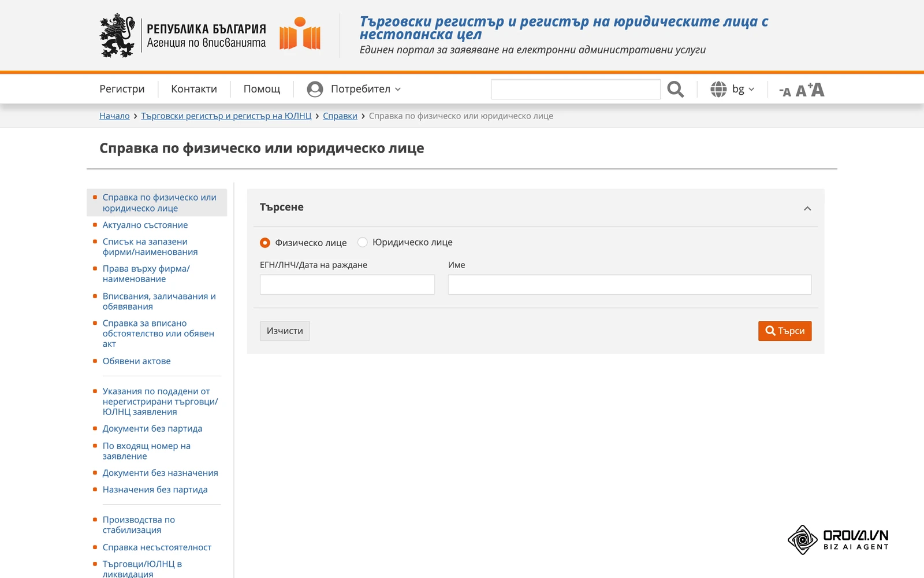Click the user avatar icon
The image size is (924, 578).
(x=315, y=89)
